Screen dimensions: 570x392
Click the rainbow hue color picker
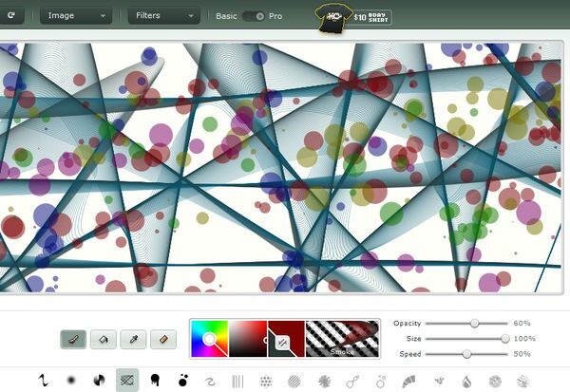click(209, 339)
